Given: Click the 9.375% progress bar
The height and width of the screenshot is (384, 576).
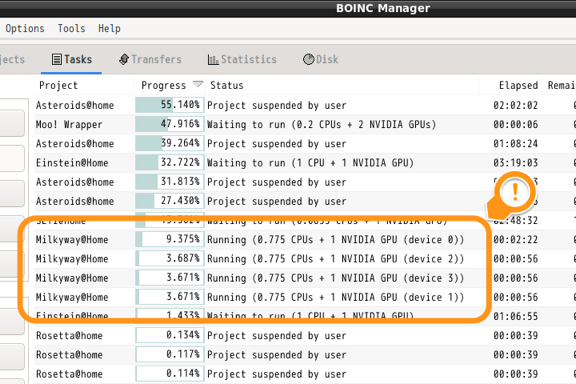Looking at the screenshot, I should pyautogui.click(x=170, y=240).
